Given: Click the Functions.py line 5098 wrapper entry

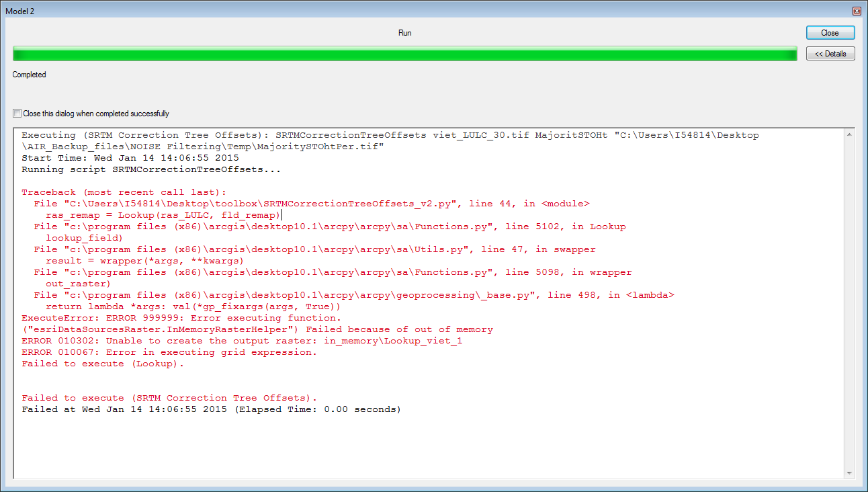Looking at the screenshot, I should 333,272.
